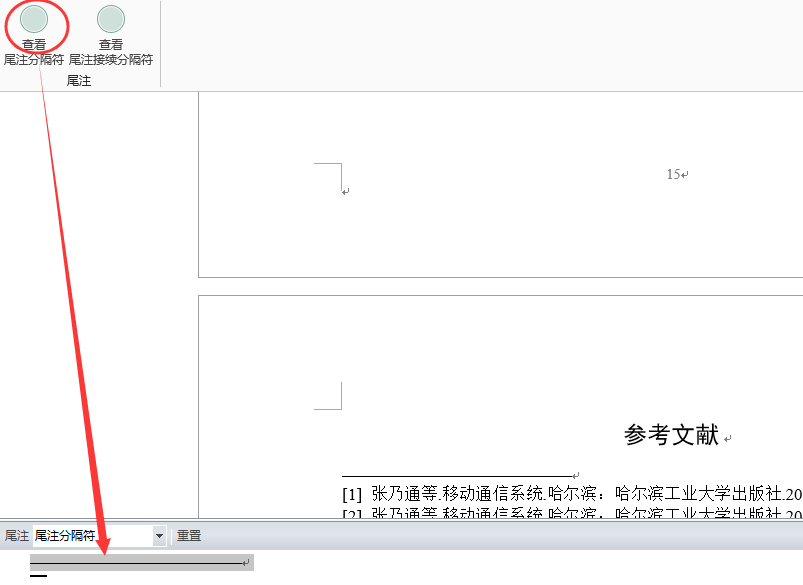Image resolution: width=803 pixels, height=585 pixels.
Task: Click the 尾注 ribbon group label
Action: click(79, 81)
